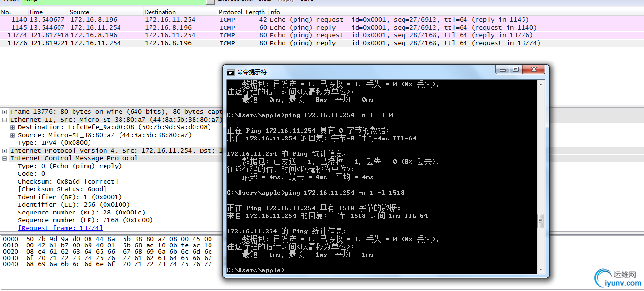Click hex dump row at offset 0040
Image resolution: width=644 pixels, height=291 pixels.
pos(107,264)
